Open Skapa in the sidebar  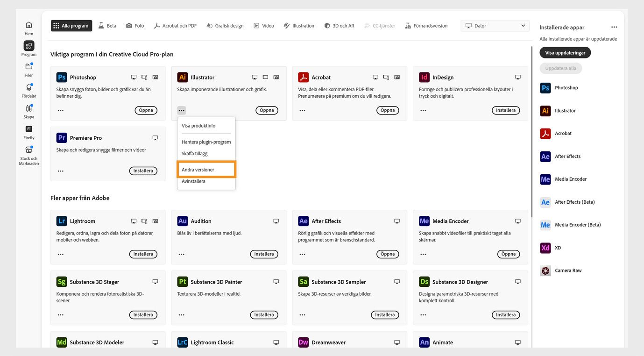29,111
